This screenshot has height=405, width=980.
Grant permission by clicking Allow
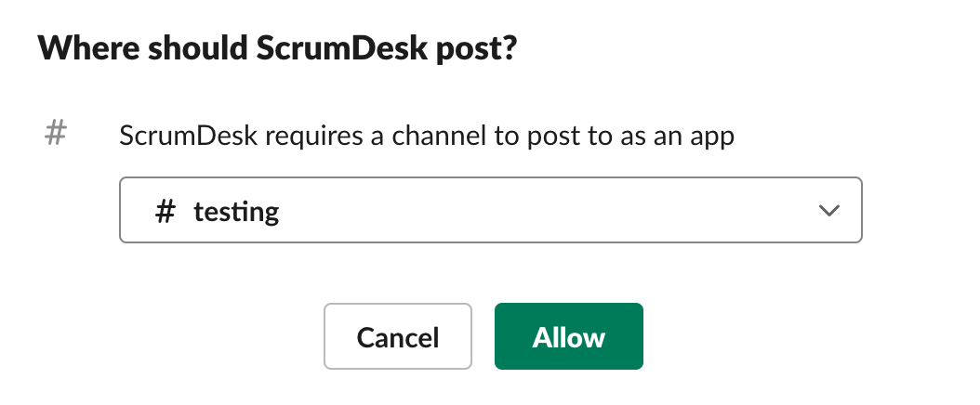569,336
